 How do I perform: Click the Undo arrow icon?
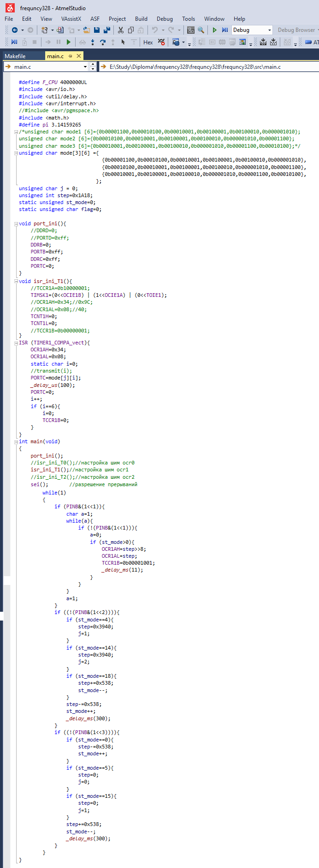click(155, 30)
